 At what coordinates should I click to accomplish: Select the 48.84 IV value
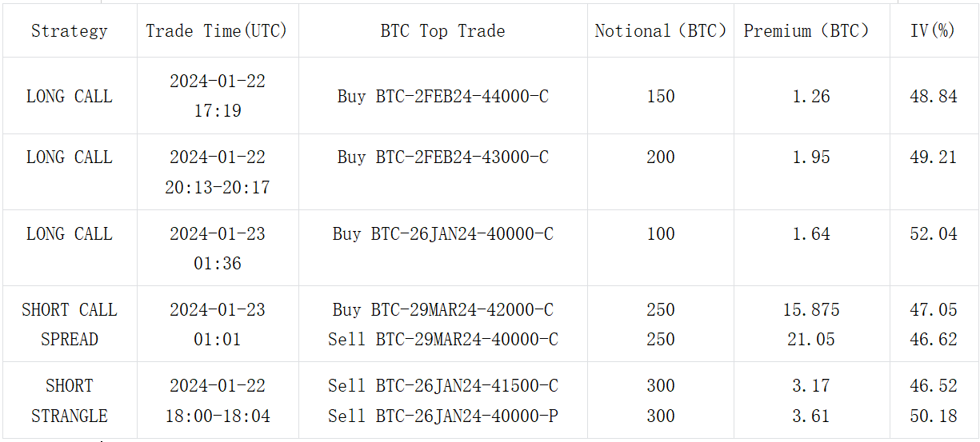(x=933, y=97)
